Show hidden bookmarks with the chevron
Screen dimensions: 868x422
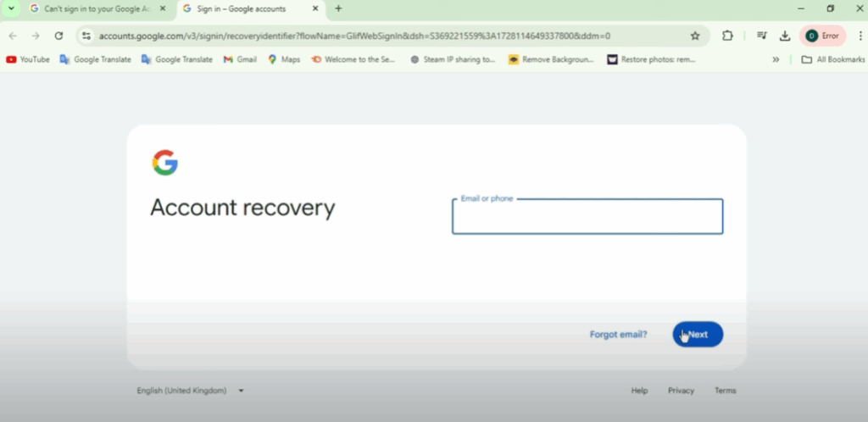(776, 59)
